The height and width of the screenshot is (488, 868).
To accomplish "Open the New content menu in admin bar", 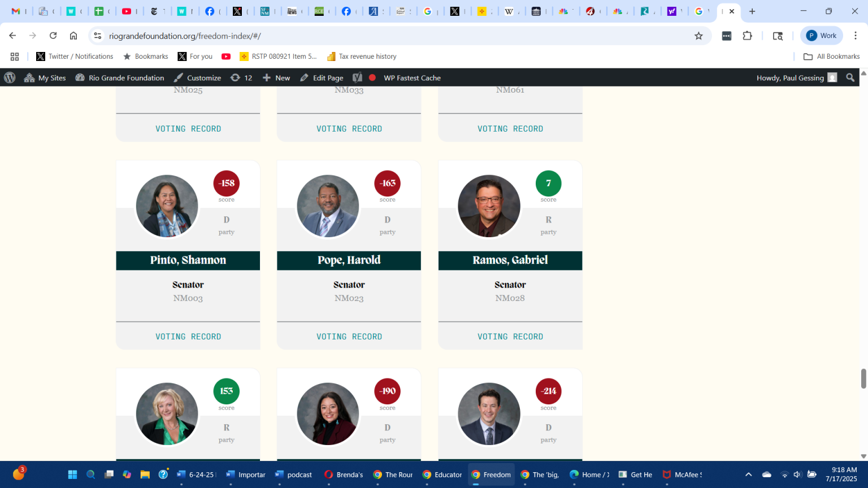I will (x=276, y=78).
